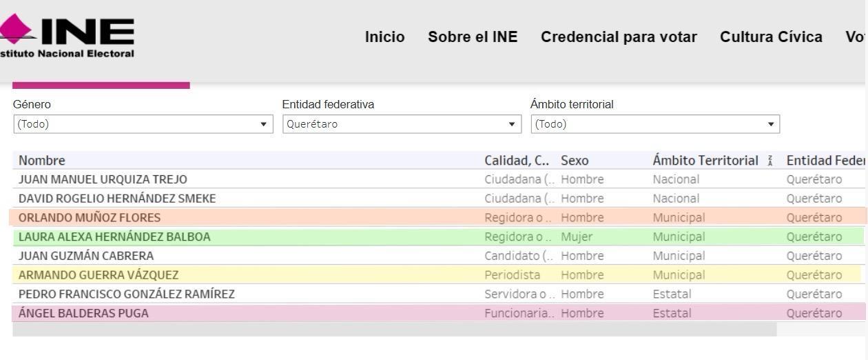This screenshot has height=360, width=868.
Task: Click name JUAN MANUEL URQUIZA TREJO
Action: pyautogui.click(x=103, y=179)
